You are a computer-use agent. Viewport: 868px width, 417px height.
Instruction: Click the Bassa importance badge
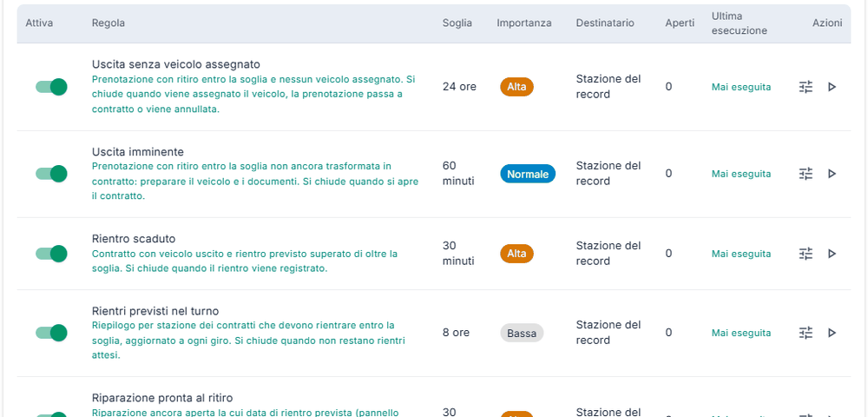coord(522,334)
